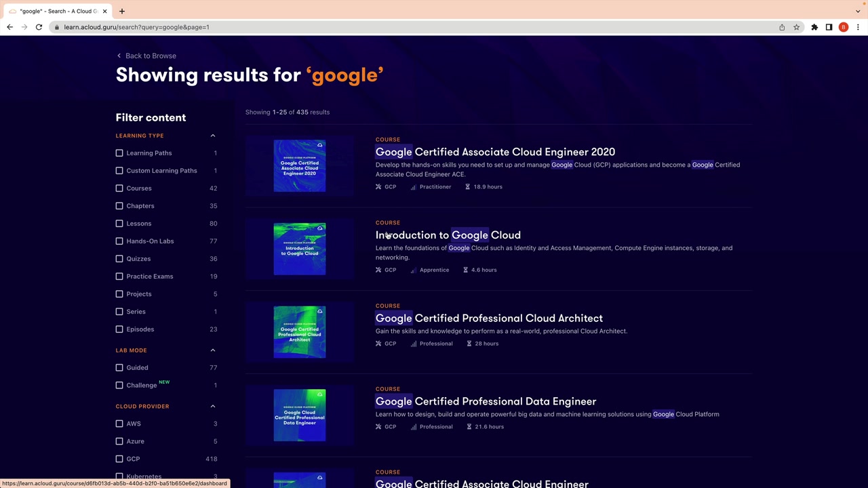
Task: Check the Custom Learning Paths filter
Action: [119, 171]
